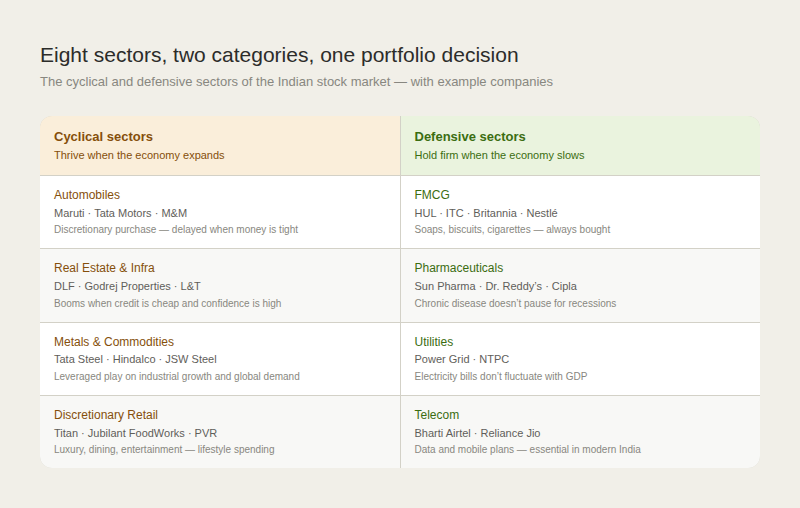Select the DLF · Godrej Properties · L&T line
Screen dimensions: 800x508
127,286
